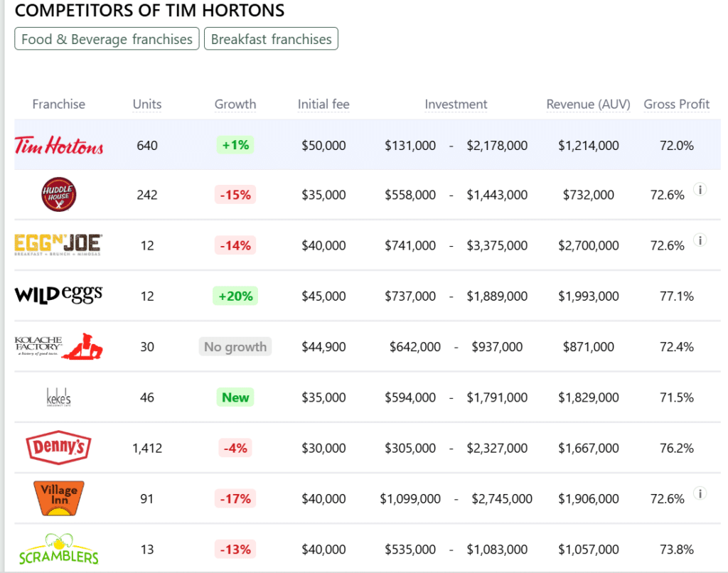
Task: Open Food & Beverage franchises tag
Action: [107, 39]
